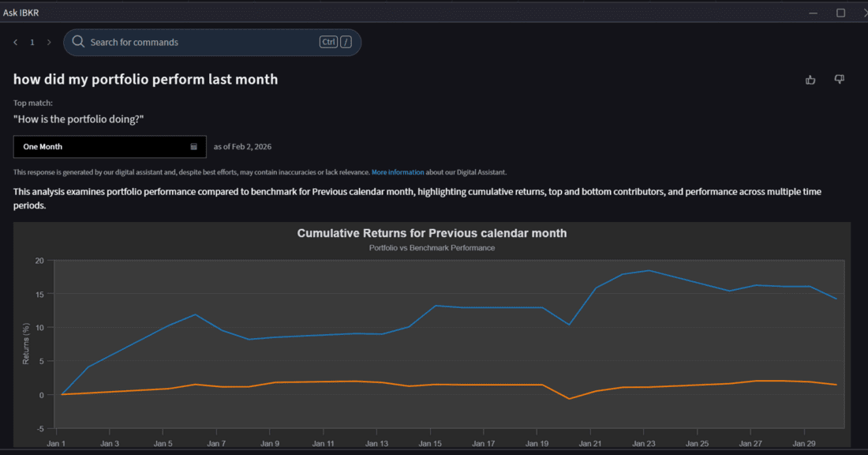Click the magnifier icon in search bar
Screen dimensions: 868x455
pos(78,42)
